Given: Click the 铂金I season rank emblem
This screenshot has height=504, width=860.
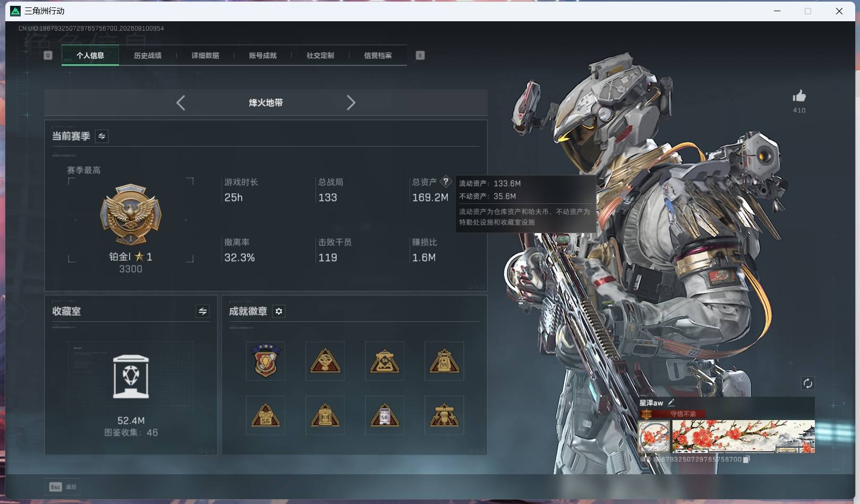Looking at the screenshot, I should pos(131,215).
